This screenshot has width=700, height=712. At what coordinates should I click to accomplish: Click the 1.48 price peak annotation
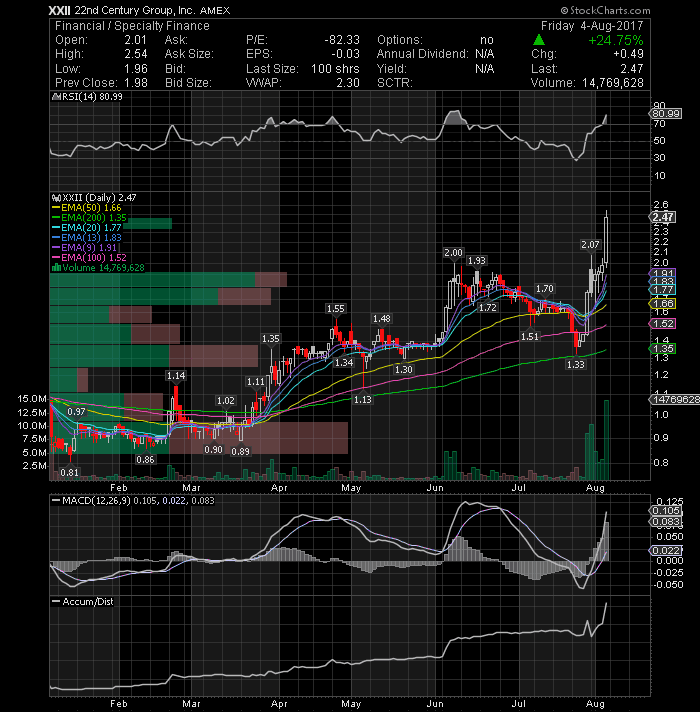pos(381,319)
